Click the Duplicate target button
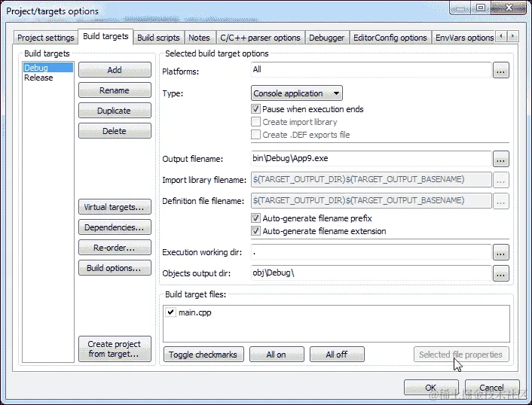This screenshot has height=405, width=532. pos(115,111)
